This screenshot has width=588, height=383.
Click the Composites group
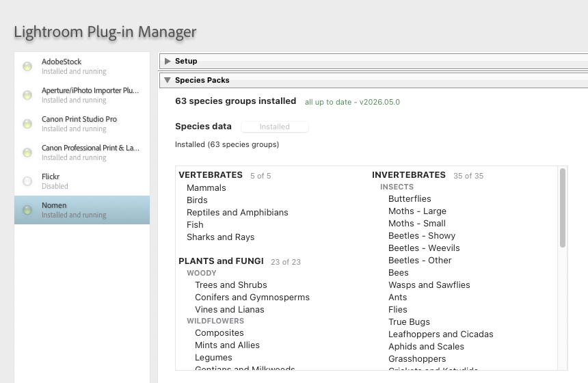[219, 333]
